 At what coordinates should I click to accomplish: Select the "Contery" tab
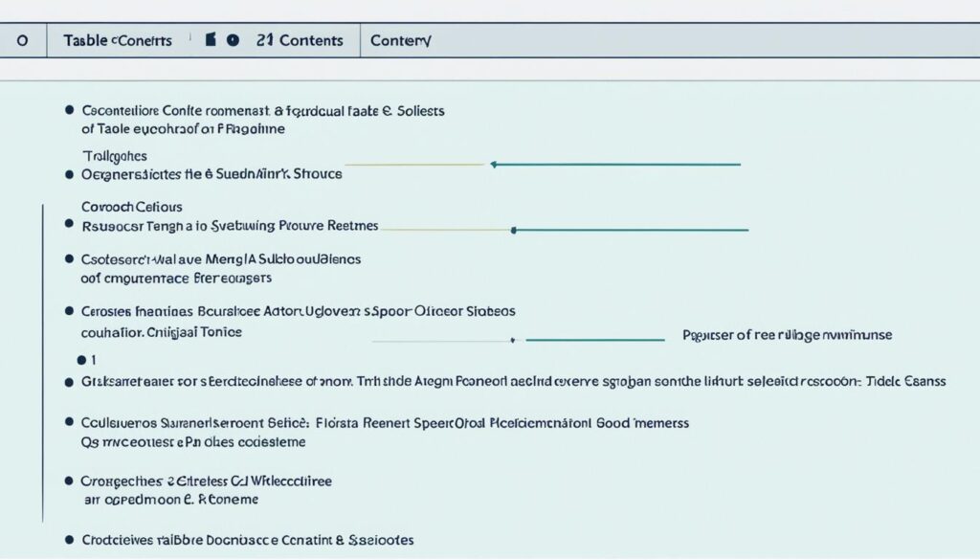[400, 40]
